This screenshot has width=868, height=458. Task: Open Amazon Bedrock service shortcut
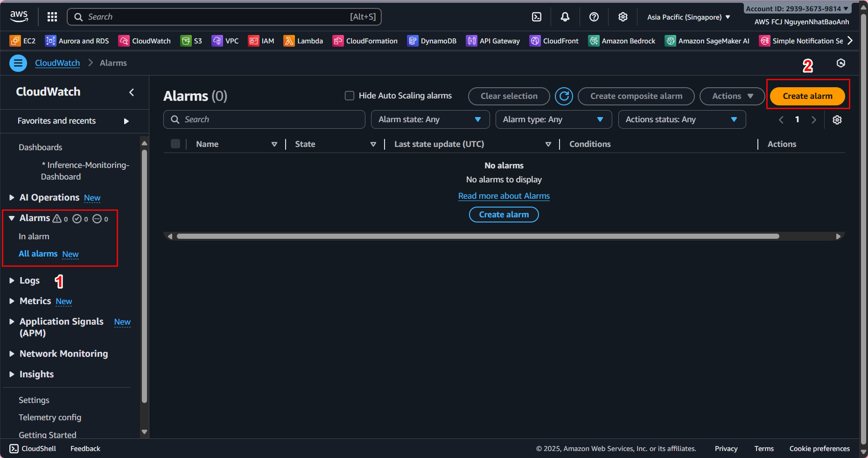622,41
